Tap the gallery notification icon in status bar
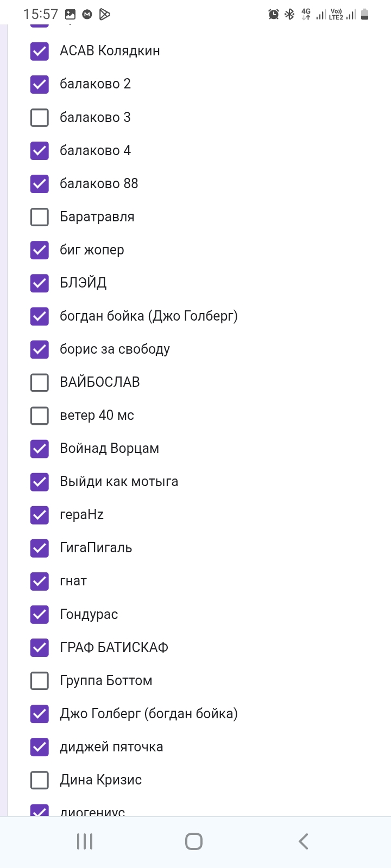The height and width of the screenshot is (868, 391). click(x=70, y=14)
